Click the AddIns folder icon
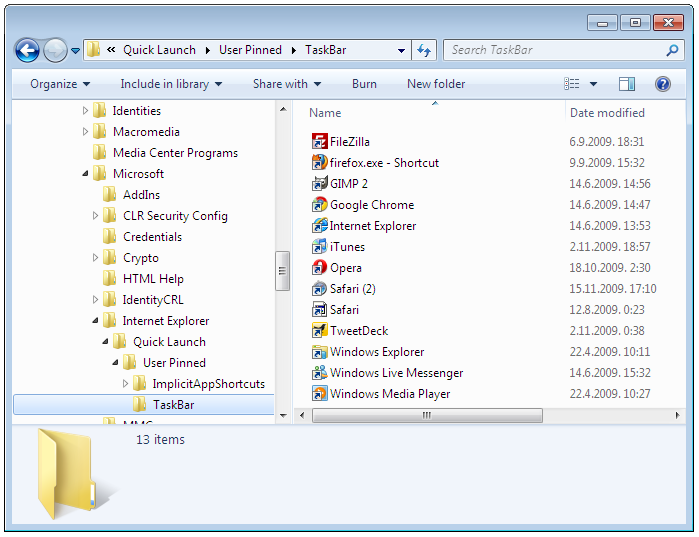The image size is (699, 537). tap(110, 194)
